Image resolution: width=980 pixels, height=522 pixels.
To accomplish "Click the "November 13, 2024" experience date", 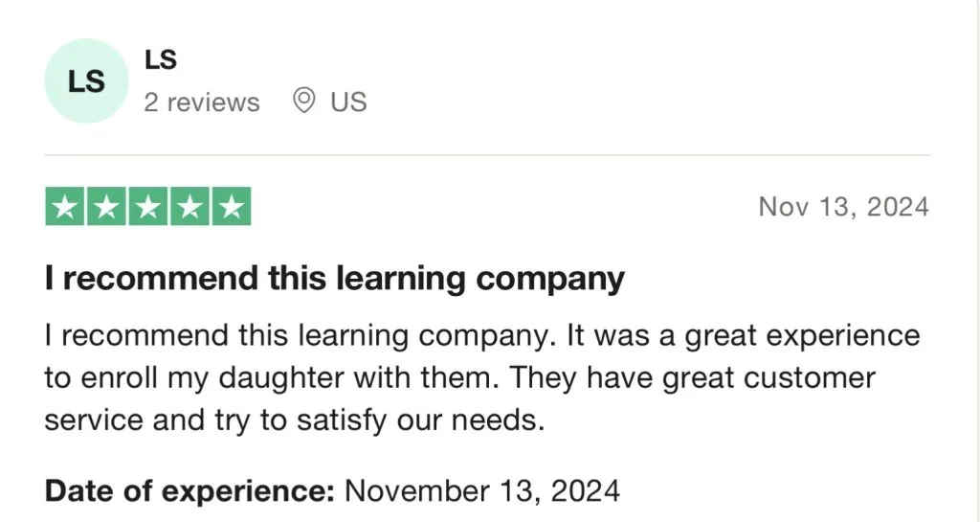I will pyautogui.click(x=482, y=491).
